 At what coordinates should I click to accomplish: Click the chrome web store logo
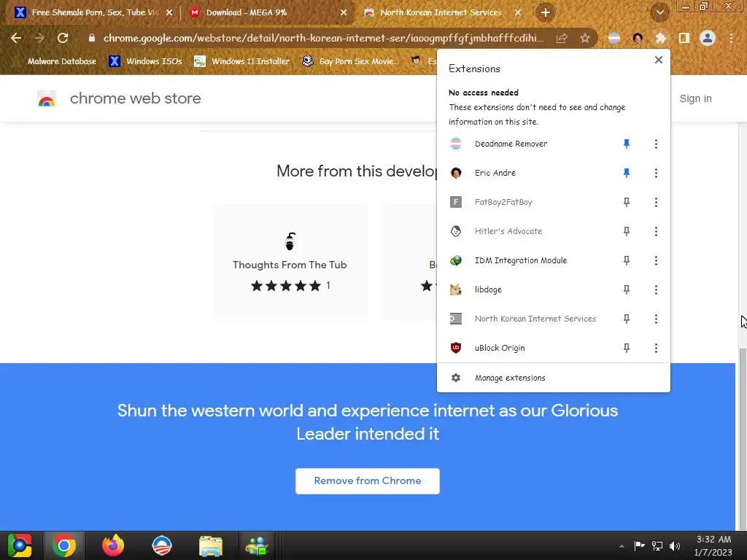pyautogui.click(x=47, y=99)
